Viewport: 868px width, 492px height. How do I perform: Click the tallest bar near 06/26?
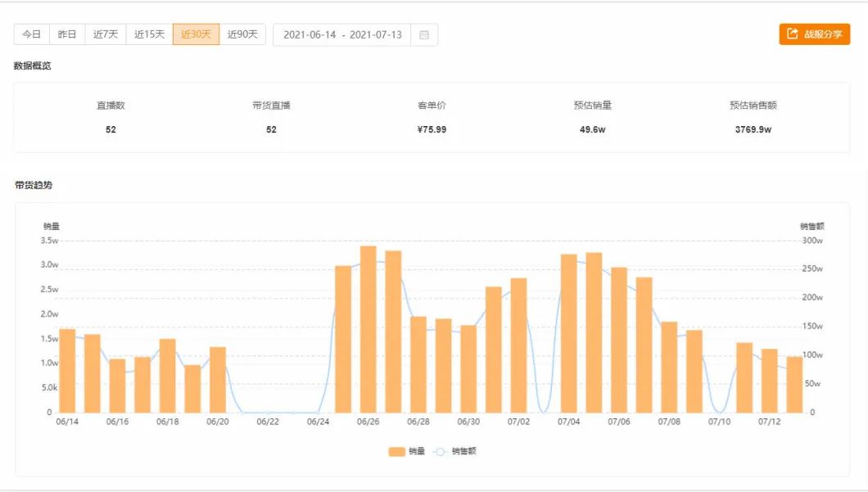point(368,329)
